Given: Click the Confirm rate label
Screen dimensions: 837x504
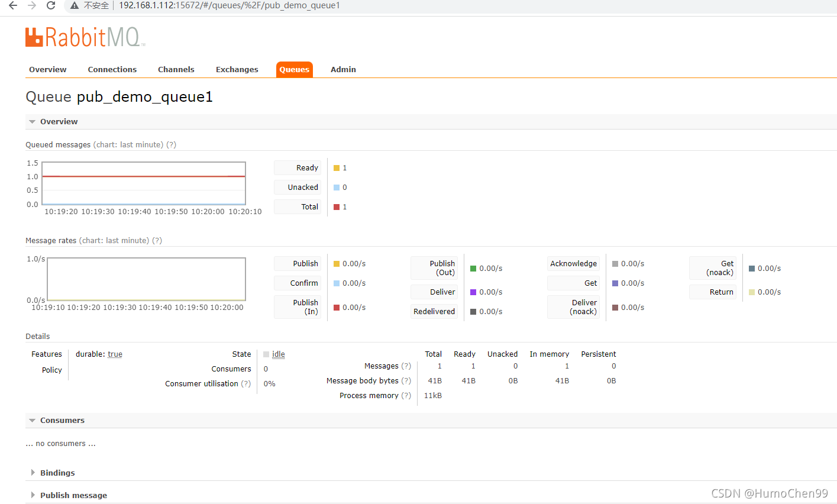Looking at the screenshot, I should click(298, 283).
